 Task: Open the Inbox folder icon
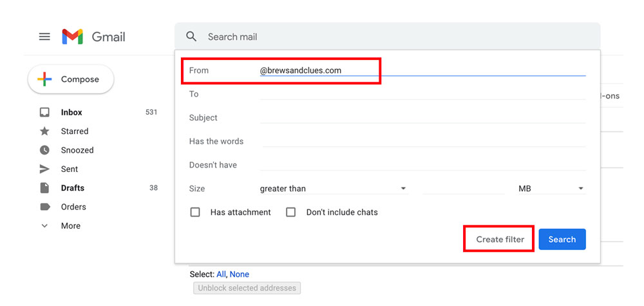44,112
